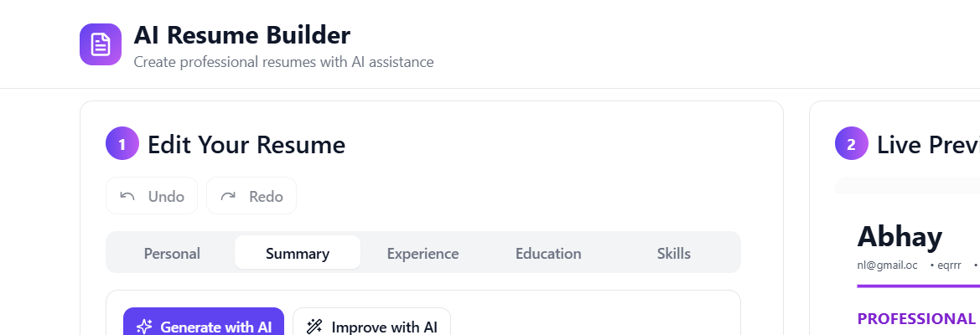Screen dimensions: 980x335
Task: Click the subtitle under AI Resume Builder
Action: pyautogui.click(x=283, y=62)
